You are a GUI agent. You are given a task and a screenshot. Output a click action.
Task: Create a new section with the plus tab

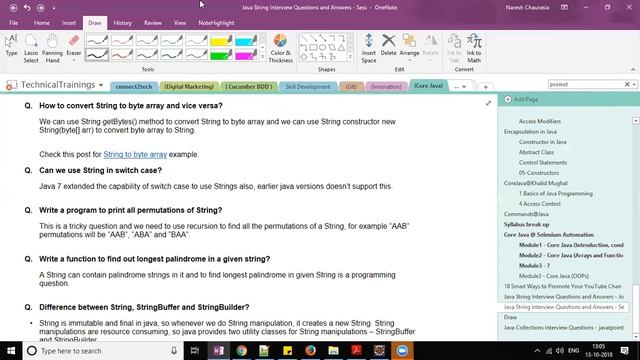click(x=485, y=87)
